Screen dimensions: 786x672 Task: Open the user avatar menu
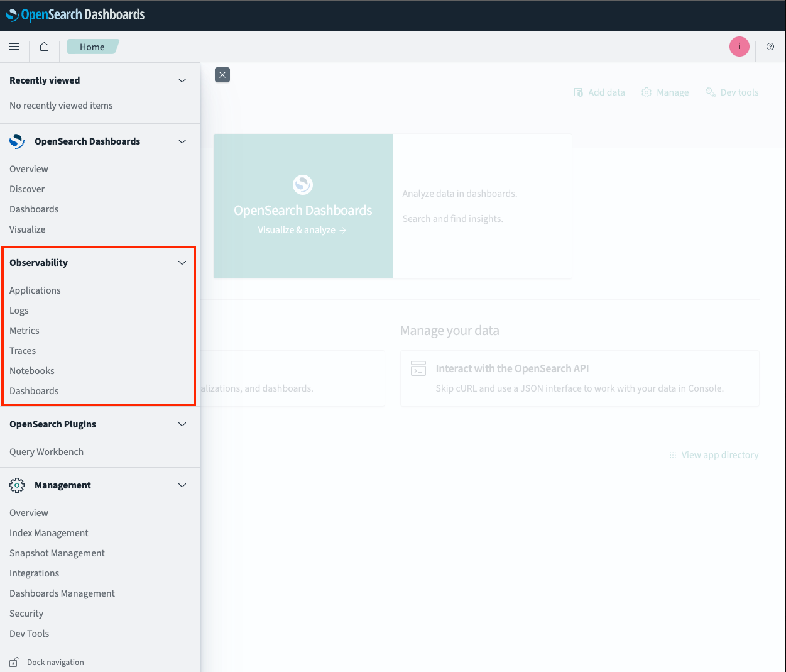739,47
